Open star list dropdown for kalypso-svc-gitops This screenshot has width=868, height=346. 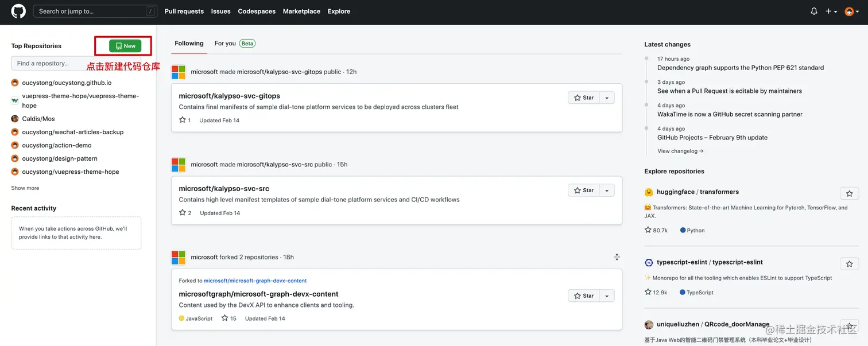(607, 98)
